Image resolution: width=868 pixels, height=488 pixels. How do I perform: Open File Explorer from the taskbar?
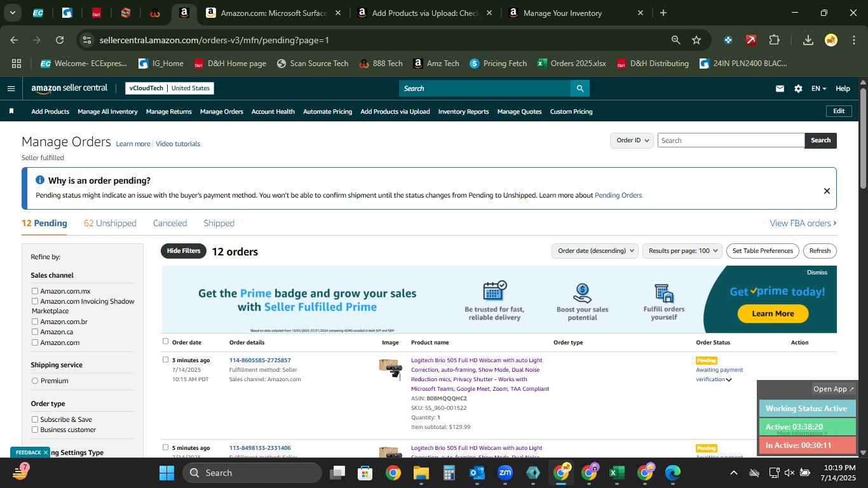pyautogui.click(x=421, y=473)
